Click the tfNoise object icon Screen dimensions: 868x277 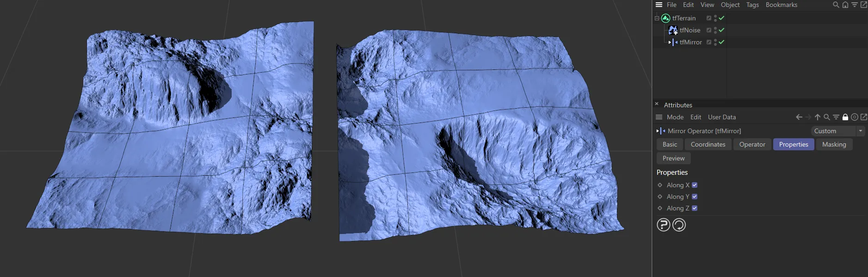click(673, 30)
